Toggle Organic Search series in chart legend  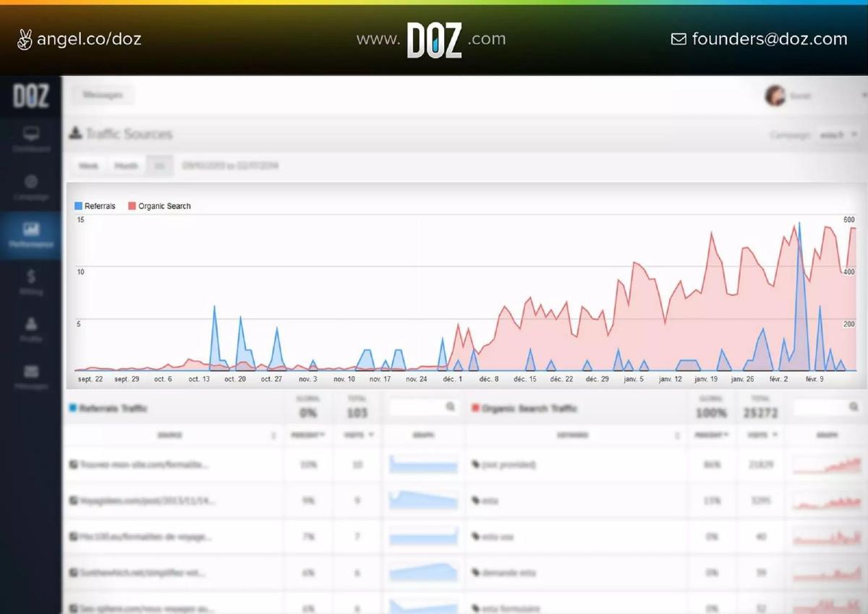[159, 206]
